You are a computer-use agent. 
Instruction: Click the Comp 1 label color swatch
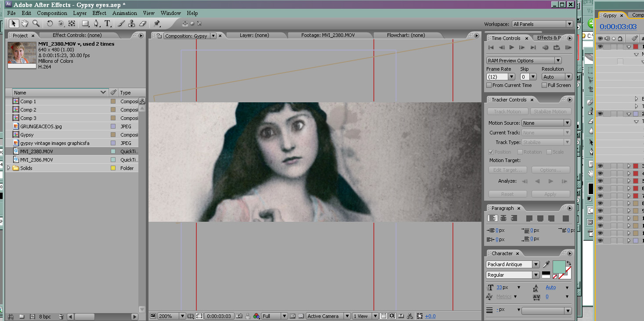[113, 101]
